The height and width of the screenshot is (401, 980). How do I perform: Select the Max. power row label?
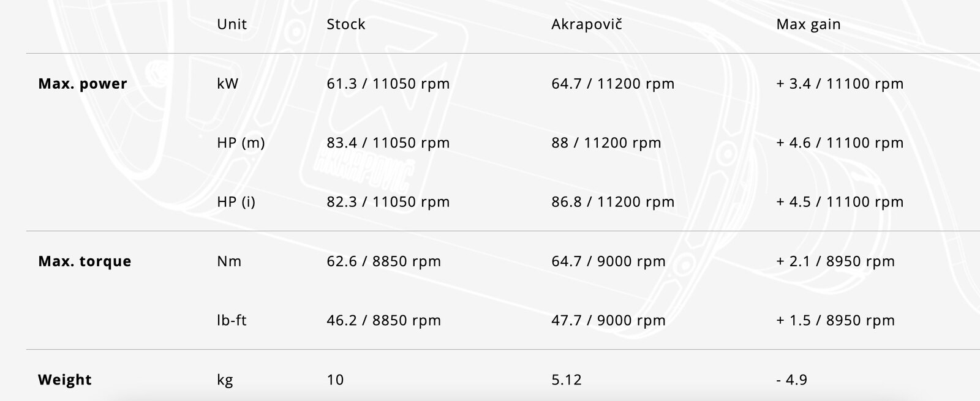click(x=83, y=84)
